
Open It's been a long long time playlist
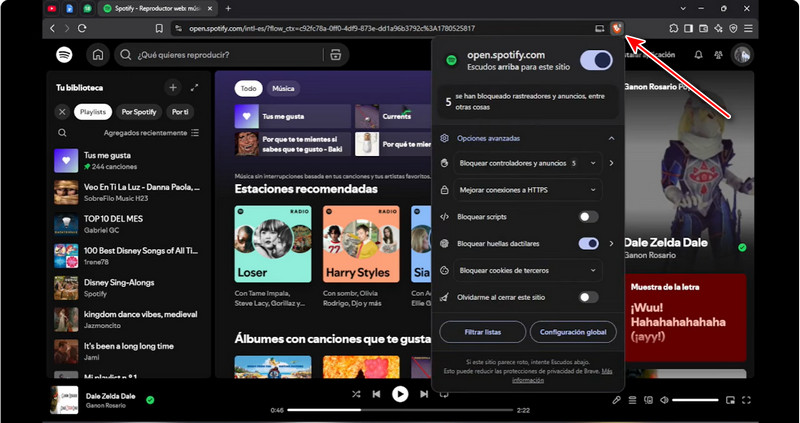[x=128, y=351]
